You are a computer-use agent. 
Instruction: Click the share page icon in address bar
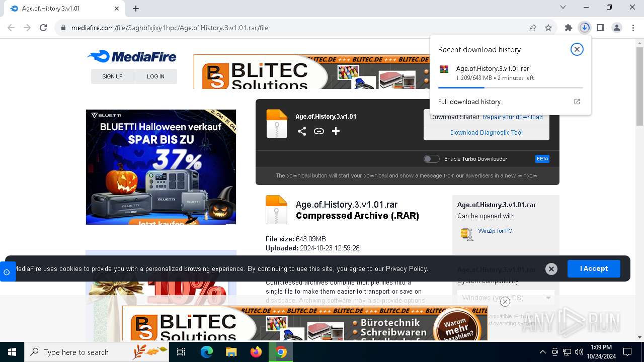532,28
